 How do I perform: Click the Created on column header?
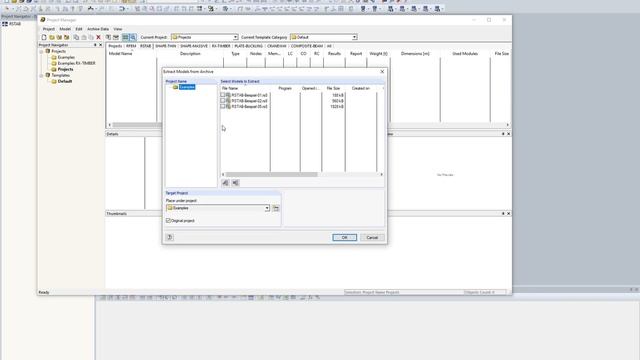pos(361,88)
